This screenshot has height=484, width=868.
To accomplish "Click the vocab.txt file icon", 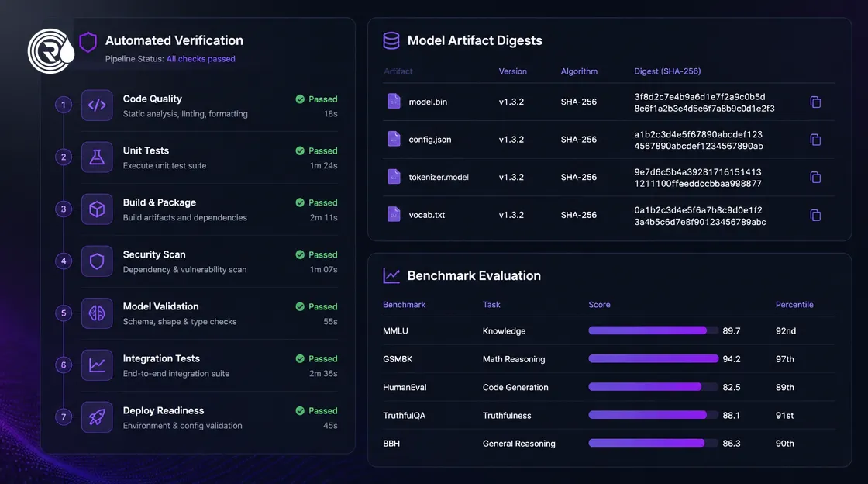I will point(394,214).
